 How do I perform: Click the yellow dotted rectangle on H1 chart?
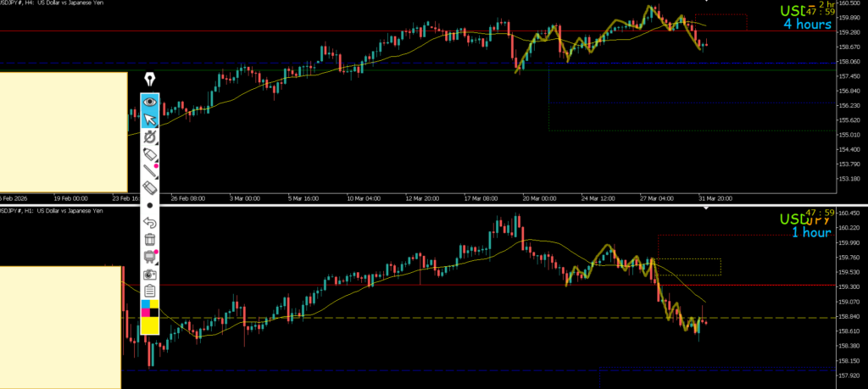coord(689,267)
